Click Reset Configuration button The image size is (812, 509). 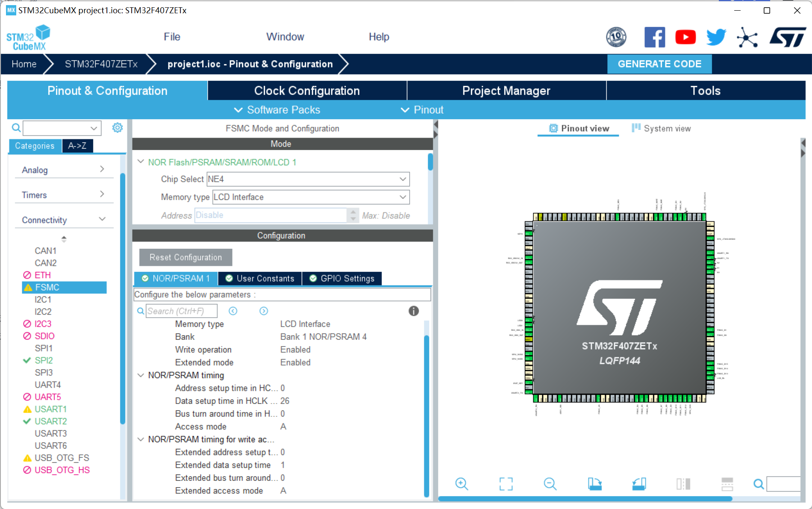[185, 257]
